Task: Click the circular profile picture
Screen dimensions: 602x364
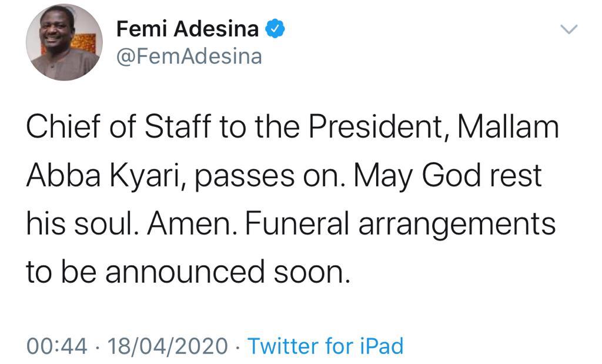Action: tap(64, 42)
